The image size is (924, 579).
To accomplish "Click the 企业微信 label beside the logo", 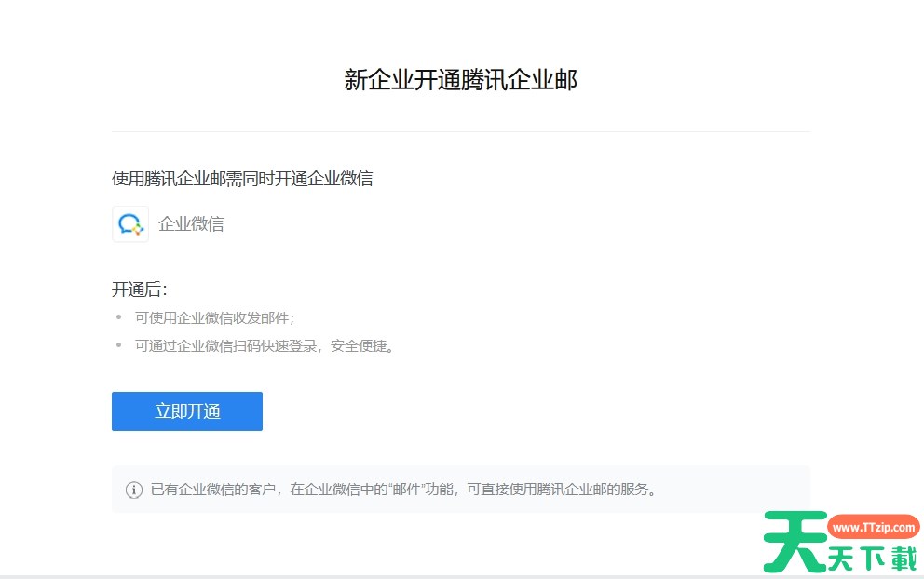I will [191, 224].
